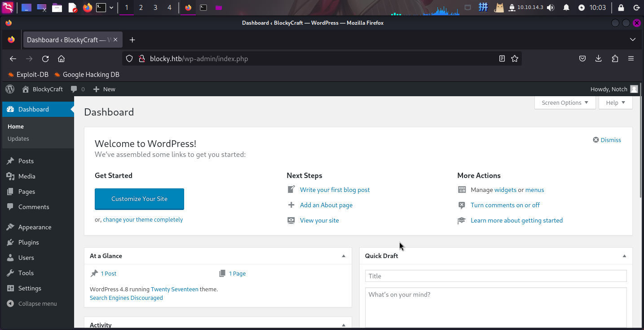Expand the list all tabs chevron
The image size is (644, 330).
pos(632,40)
